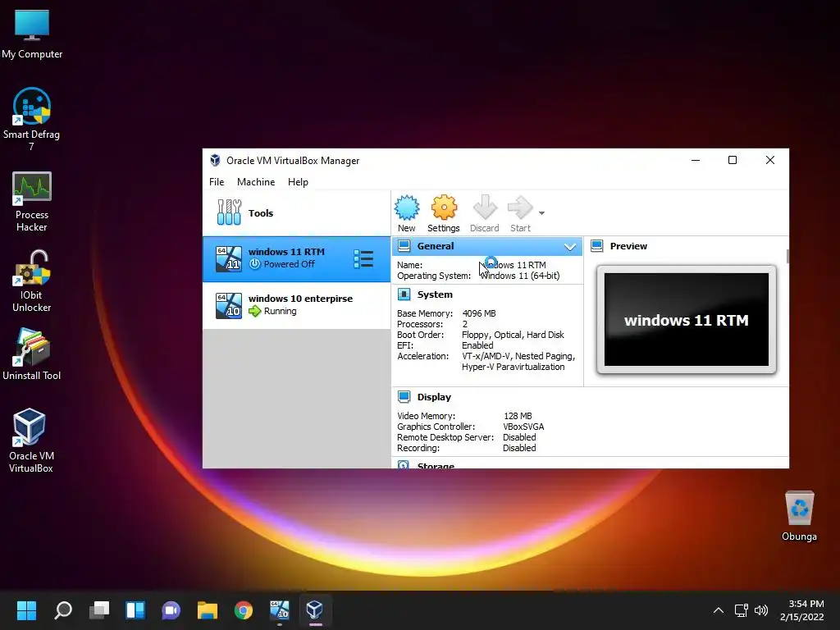Viewport: 840px width, 630px height.
Task: Click the Graphics Controller VBoxSVGA value
Action: (x=523, y=427)
